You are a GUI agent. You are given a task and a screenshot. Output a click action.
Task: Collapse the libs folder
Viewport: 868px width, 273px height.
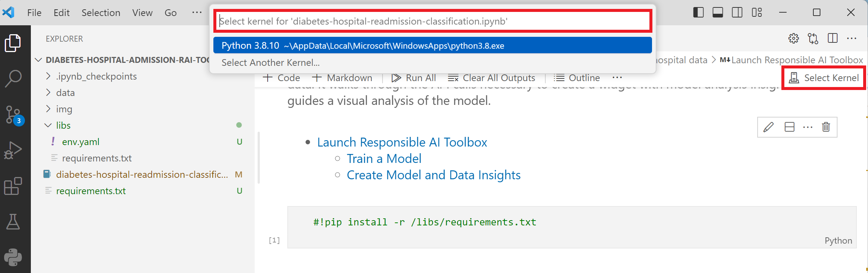[48, 125]
